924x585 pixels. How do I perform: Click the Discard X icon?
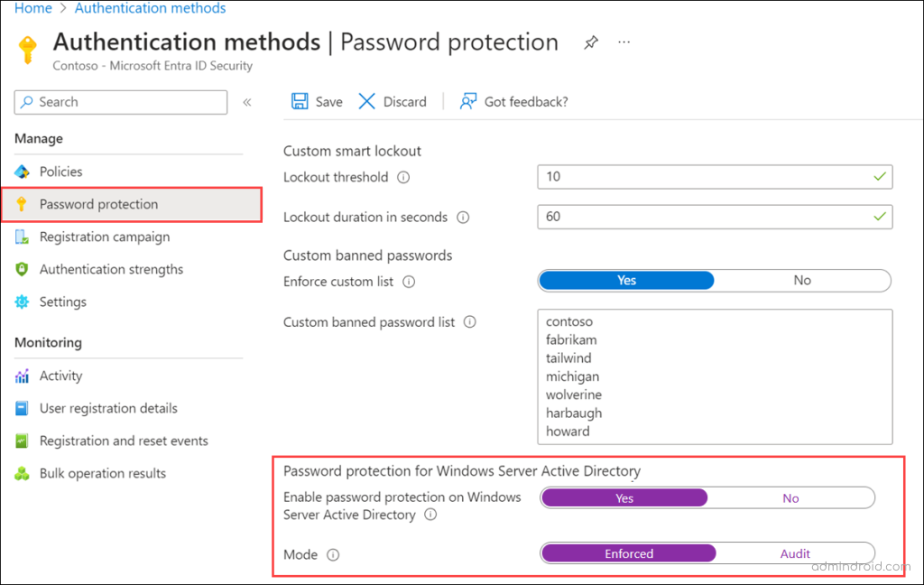[x=367, y=101]
